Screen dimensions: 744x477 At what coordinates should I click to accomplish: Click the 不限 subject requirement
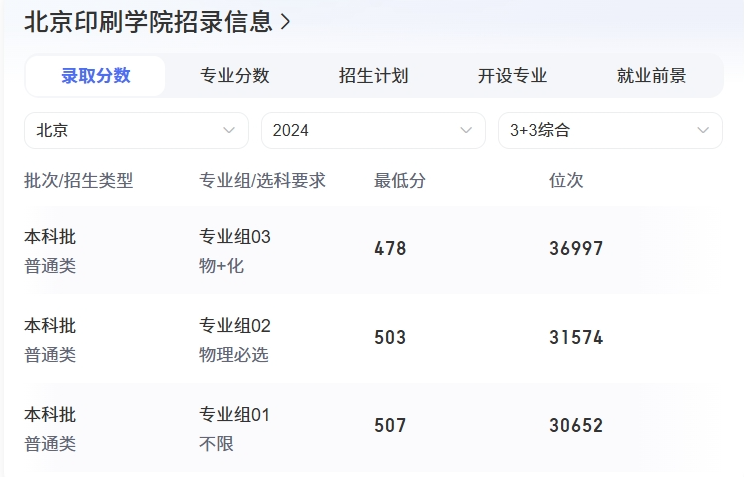[216, 444]
